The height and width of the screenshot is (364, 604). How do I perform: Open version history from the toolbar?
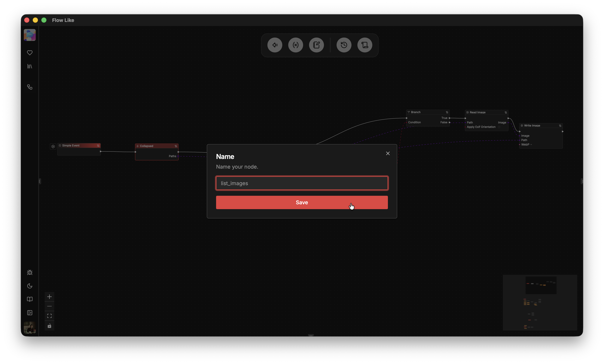(x=344, y=45)
